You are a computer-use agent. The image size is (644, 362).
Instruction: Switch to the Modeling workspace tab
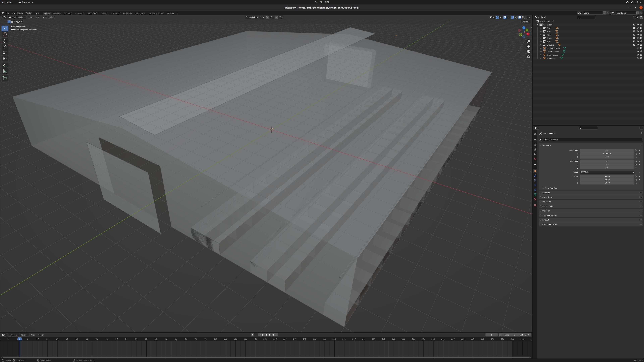(x=57, y=13)
